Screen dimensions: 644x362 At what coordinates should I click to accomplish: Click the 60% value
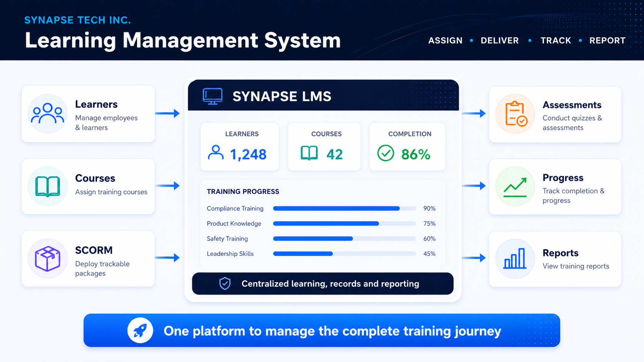point(429,239)
